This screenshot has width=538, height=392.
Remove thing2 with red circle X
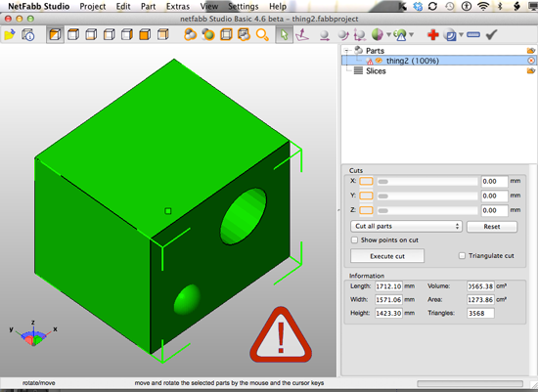[x=531, y=61]
